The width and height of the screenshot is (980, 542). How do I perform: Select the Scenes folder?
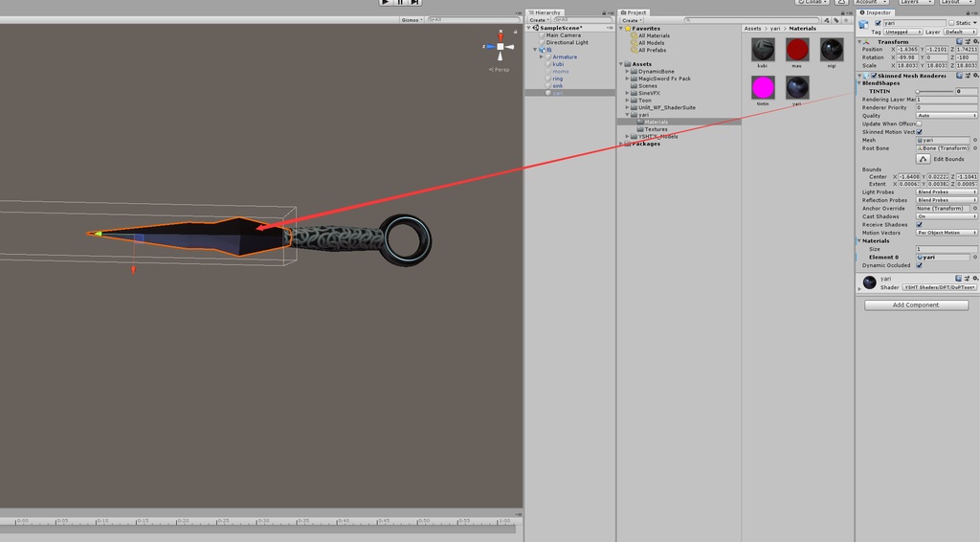(x=648, y=85)
